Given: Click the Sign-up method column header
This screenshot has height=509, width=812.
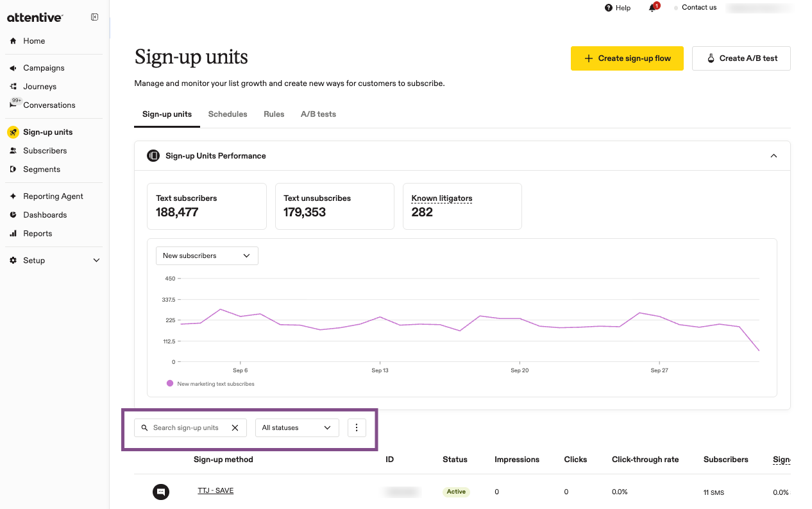Looking at the screenshot, I should point(223,460).
